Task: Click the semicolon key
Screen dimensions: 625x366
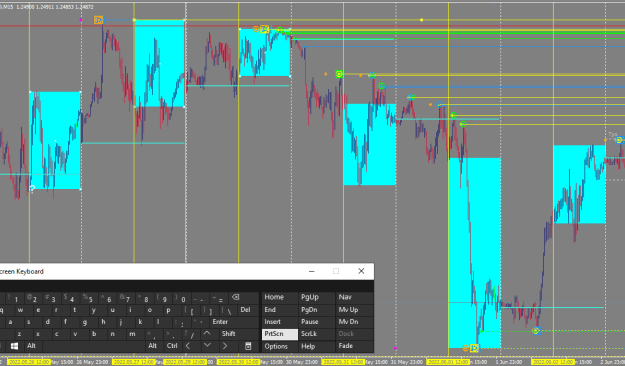Action: (x=181, y=322)
